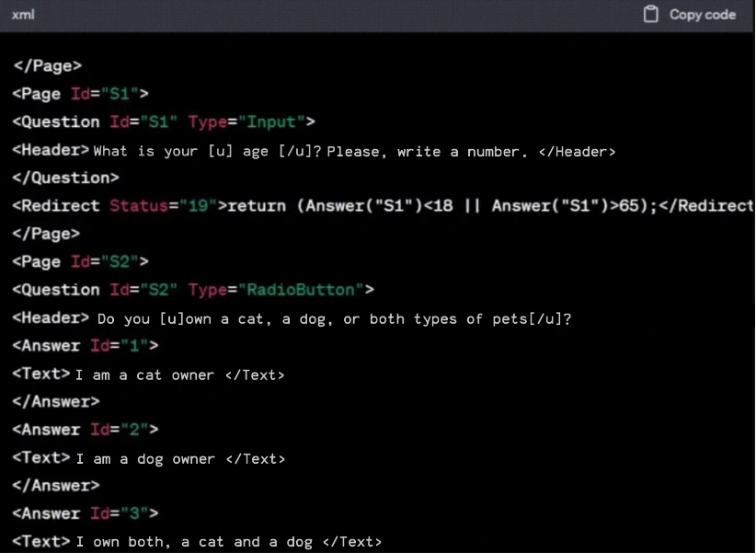Click the Answer Id="1" tag line
This screenshot has height=553, width=756.
point(86,345)
